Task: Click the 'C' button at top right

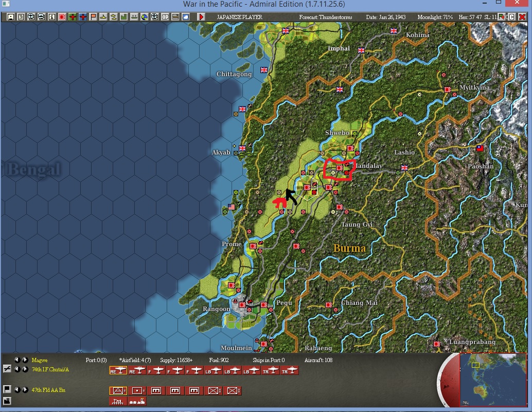Action: tap(511, 16)
